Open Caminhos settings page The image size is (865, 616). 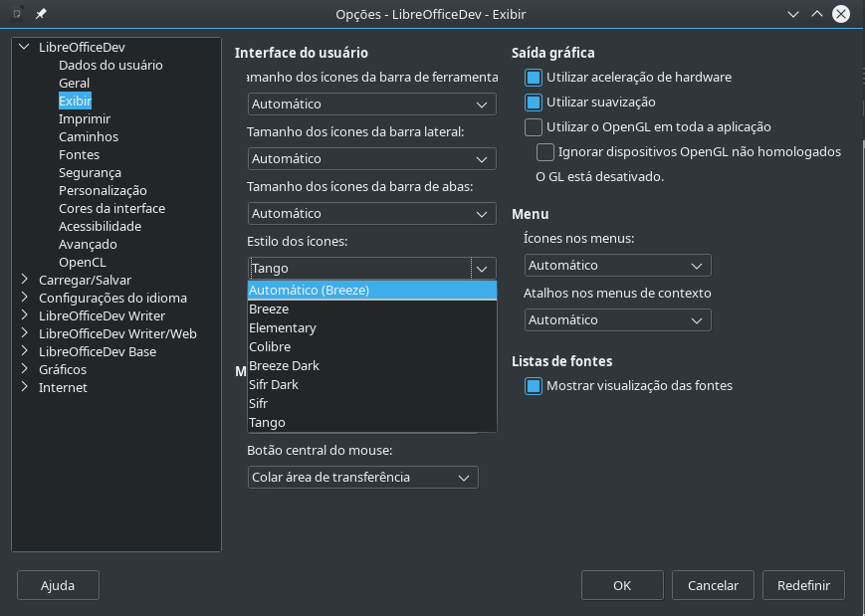point(89,136)
